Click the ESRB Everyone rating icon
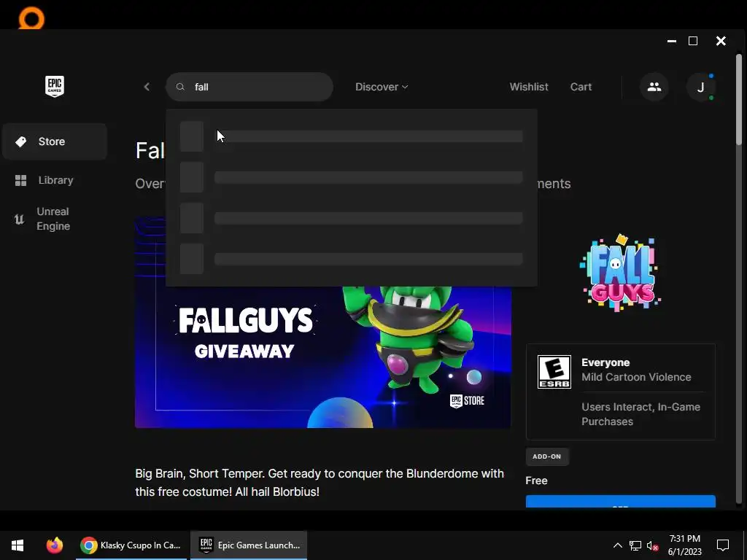This screenshot has width=747, height=560. 554,372
